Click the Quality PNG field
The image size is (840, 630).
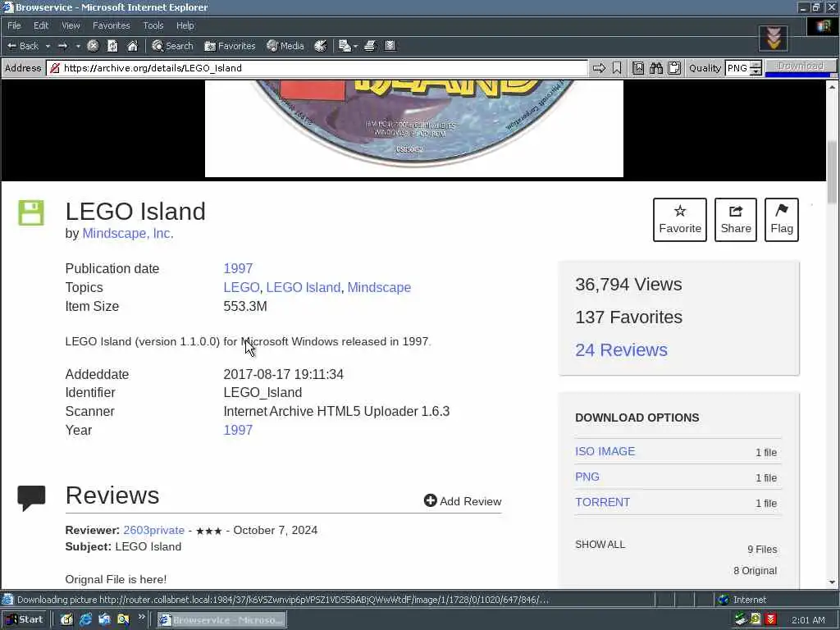(737, 68)
